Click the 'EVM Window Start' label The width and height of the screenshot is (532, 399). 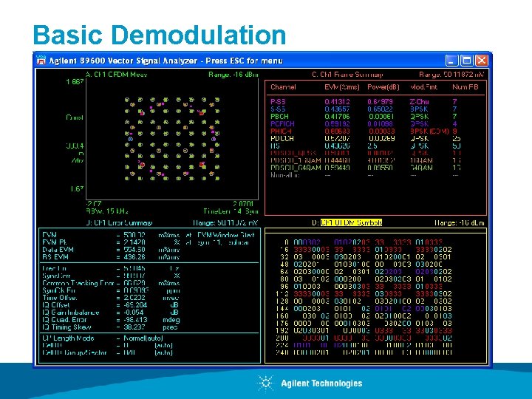(x=225, y=235)
